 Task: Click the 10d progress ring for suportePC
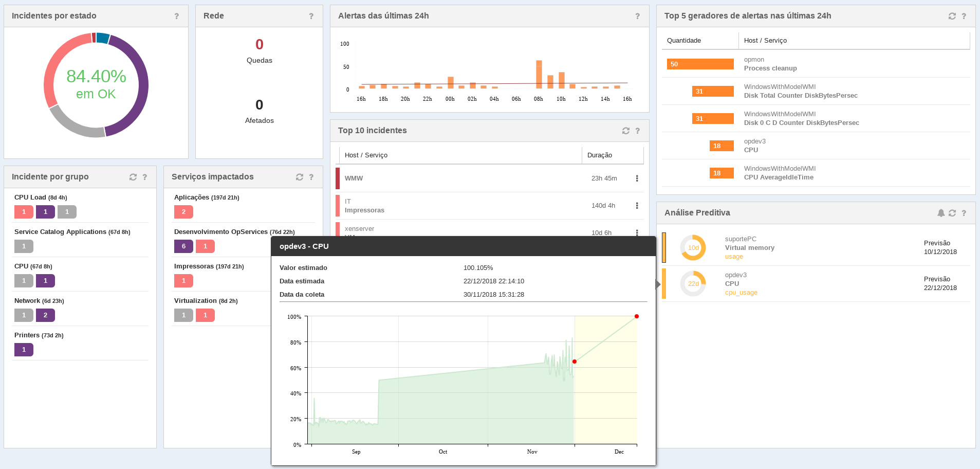tap(693, 247)
